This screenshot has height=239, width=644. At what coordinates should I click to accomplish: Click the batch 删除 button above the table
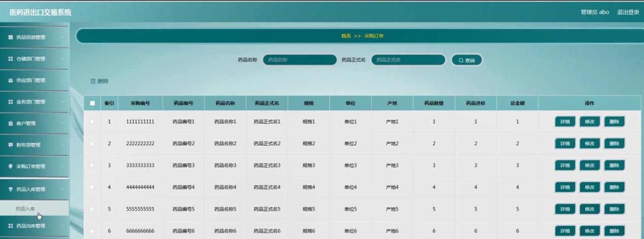[99, 81]
